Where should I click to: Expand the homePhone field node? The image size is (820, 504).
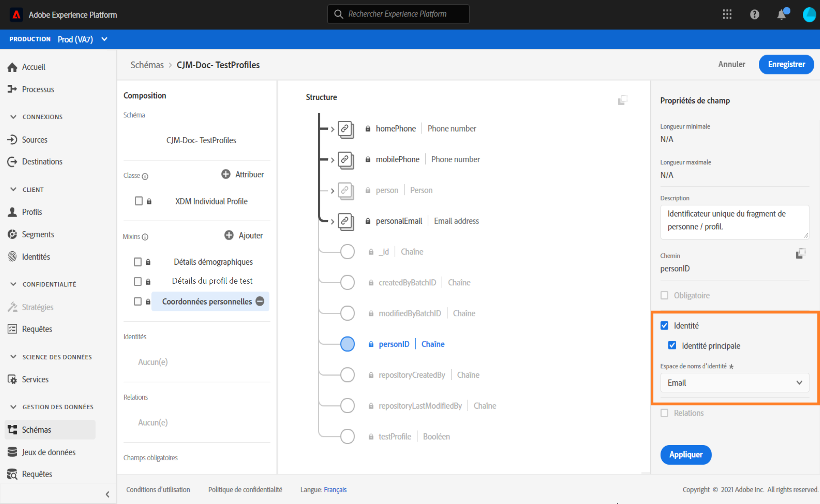click(x=332, y=129)
